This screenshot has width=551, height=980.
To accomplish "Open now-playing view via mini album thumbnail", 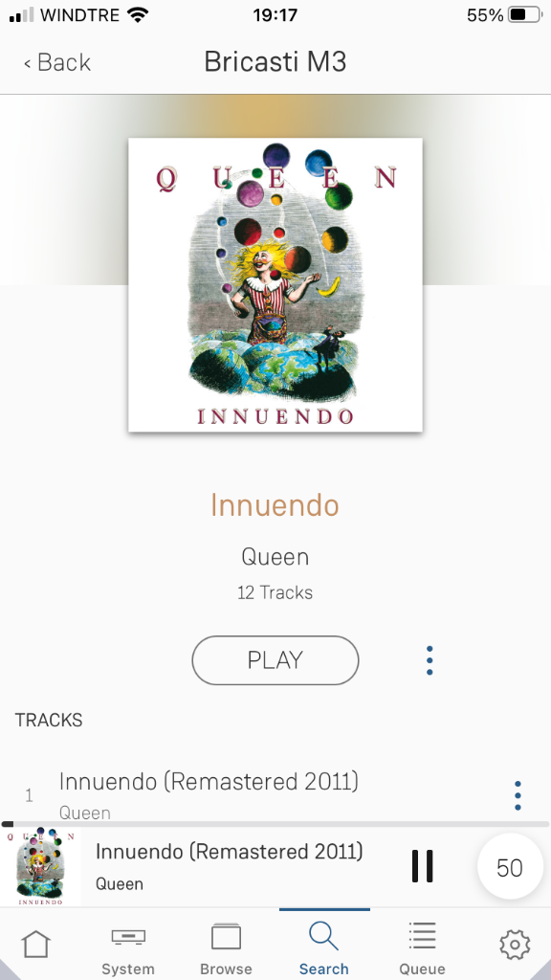I will pyautogui.click(x=40, y=867).
